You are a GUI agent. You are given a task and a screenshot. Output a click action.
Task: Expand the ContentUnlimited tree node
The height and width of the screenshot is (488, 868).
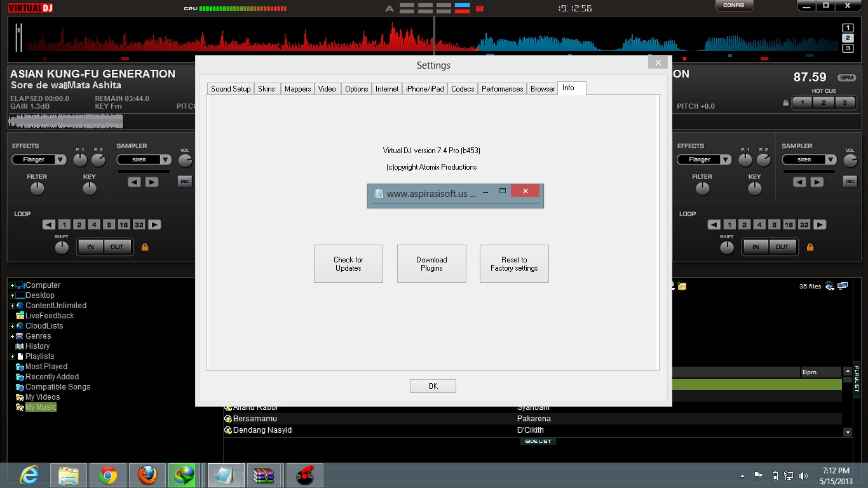pyautogui.click(x=12, y=306)
